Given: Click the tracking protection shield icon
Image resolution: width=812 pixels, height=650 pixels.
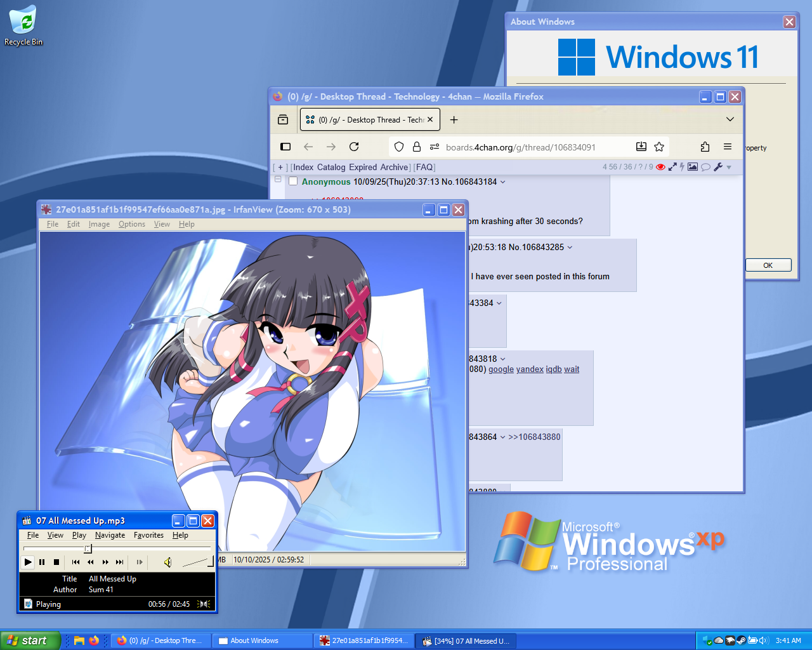Looking at the screenshot, I should (399, 147).
